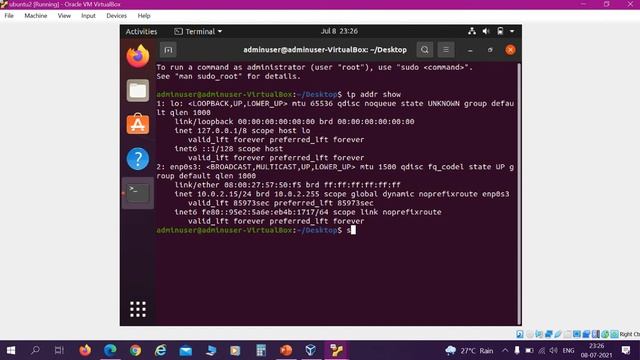Select the running VM taskbar icon
The height and width of the screenshot is (360, 640).
(336, 350)
